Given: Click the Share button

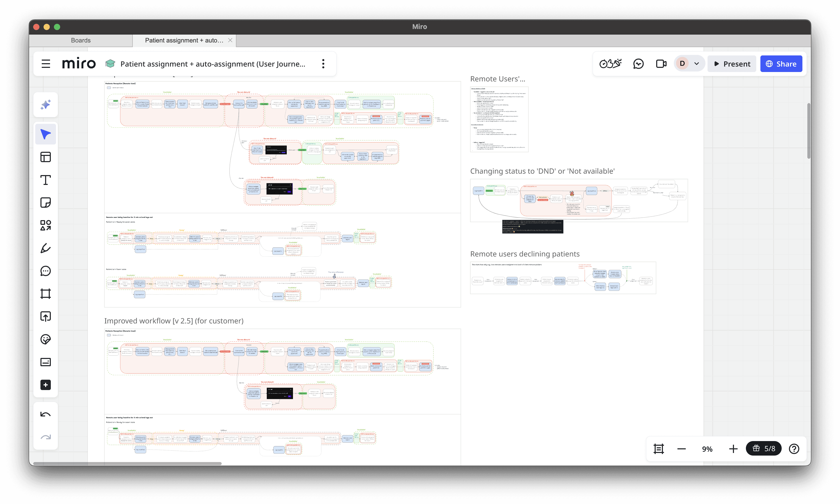Looking at the screenshot, I should pos(781,64).
